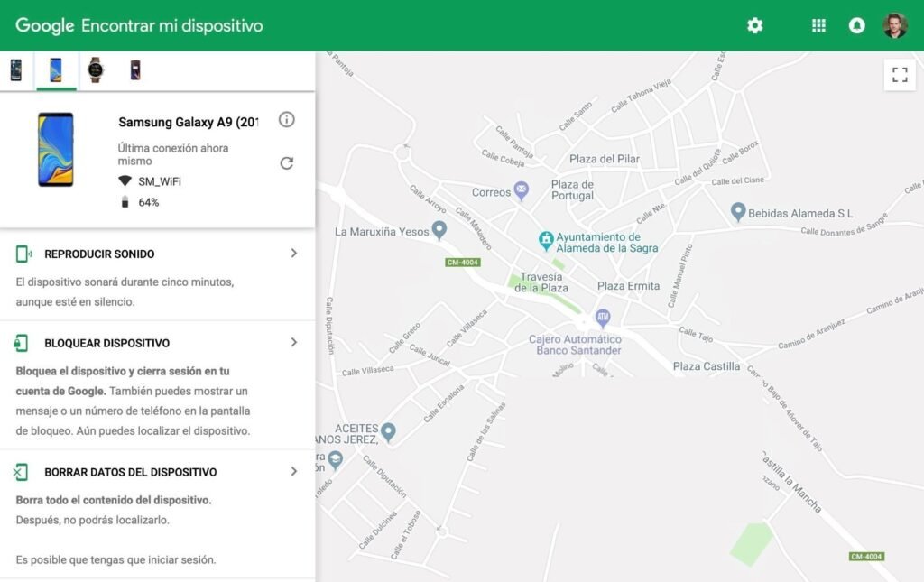This screenshot has height=582, width=924.
Task: Click the user profile avatar
Action: (x=894, y=25)
